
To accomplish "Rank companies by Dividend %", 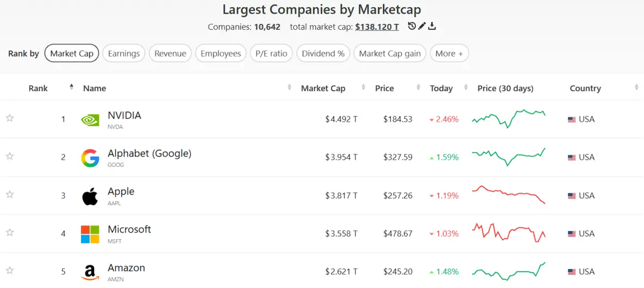I will (x=323, y=53).
